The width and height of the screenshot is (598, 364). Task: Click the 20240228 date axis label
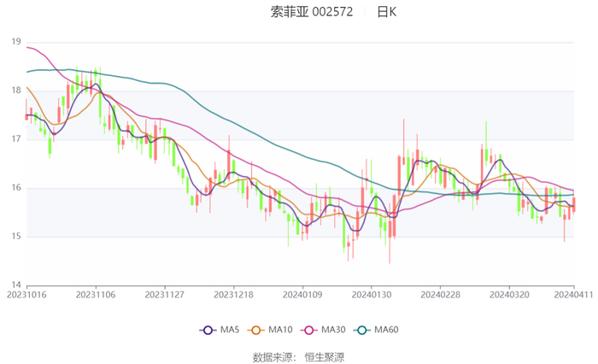pyautogui.click(x=441, y=295)
